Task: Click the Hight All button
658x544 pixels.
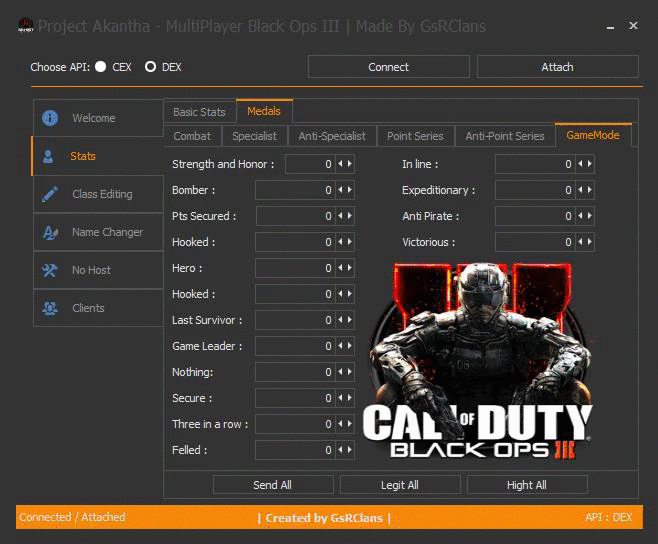Action: point(527,485)
